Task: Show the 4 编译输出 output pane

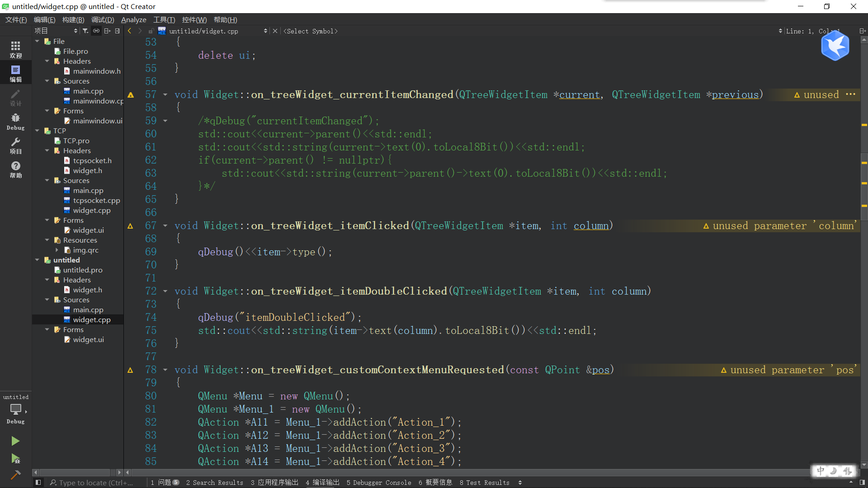Action: pyautogui.click(x=322, y=483)
